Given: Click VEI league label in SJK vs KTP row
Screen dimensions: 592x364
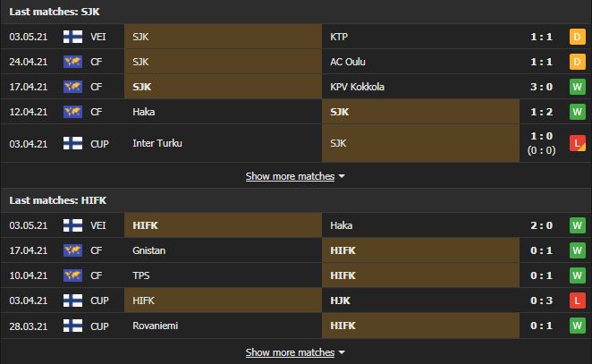Looking at the screenshot, I should click(x=97, y=37).
